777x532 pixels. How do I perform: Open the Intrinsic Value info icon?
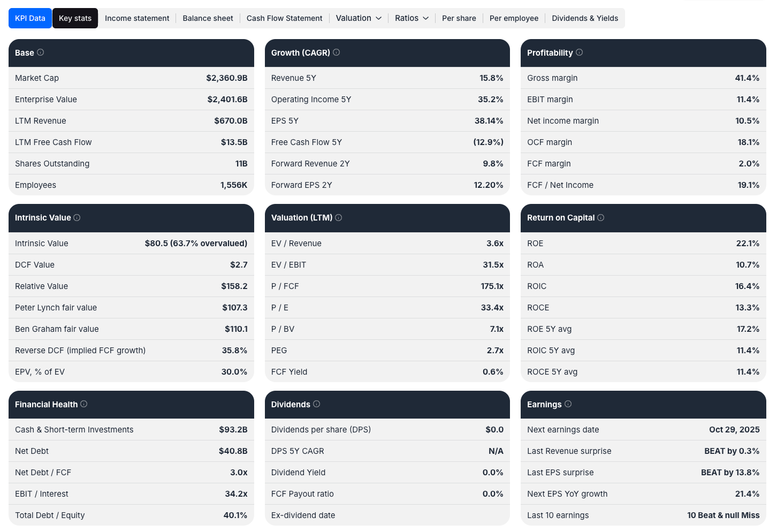tap(77, 218)
